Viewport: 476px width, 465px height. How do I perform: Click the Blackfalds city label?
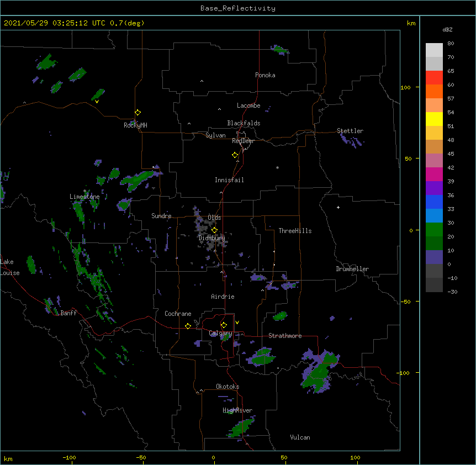coord(244,123)
